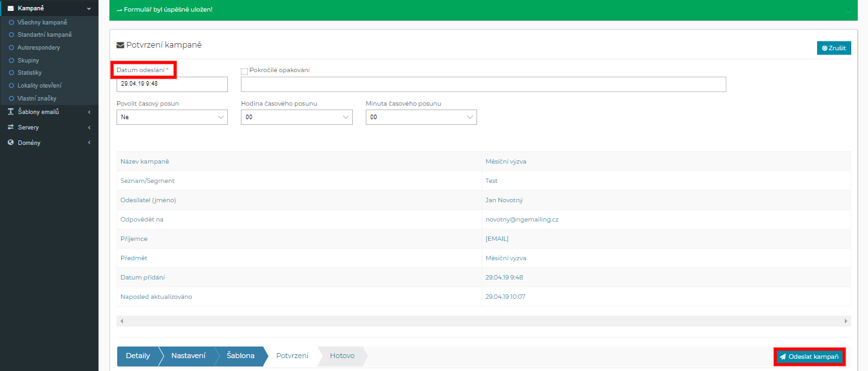The height and width of the screenshot is (371, 868).
Task: Click the Seznam/Segment row label
Action: click(x=147, y=181)
